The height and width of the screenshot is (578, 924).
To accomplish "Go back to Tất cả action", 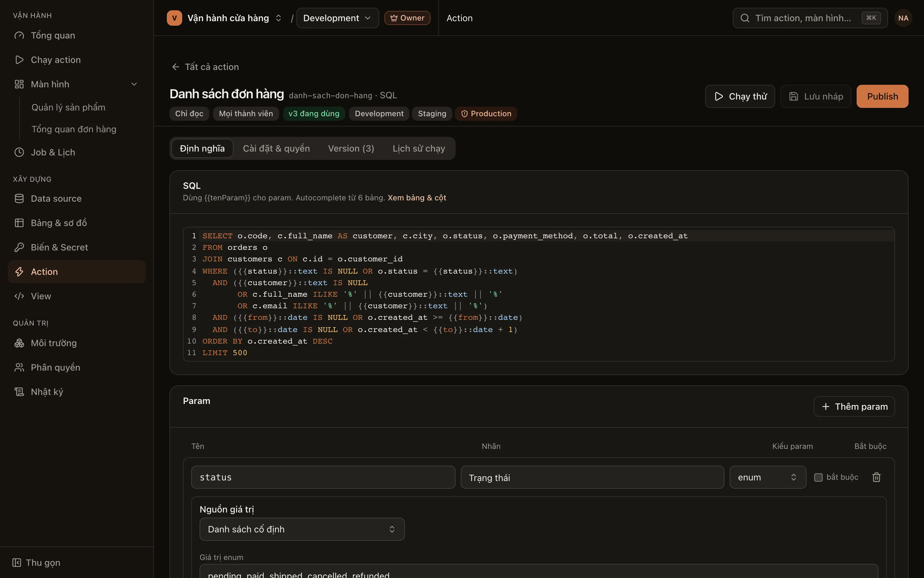I will coord(205,67).
